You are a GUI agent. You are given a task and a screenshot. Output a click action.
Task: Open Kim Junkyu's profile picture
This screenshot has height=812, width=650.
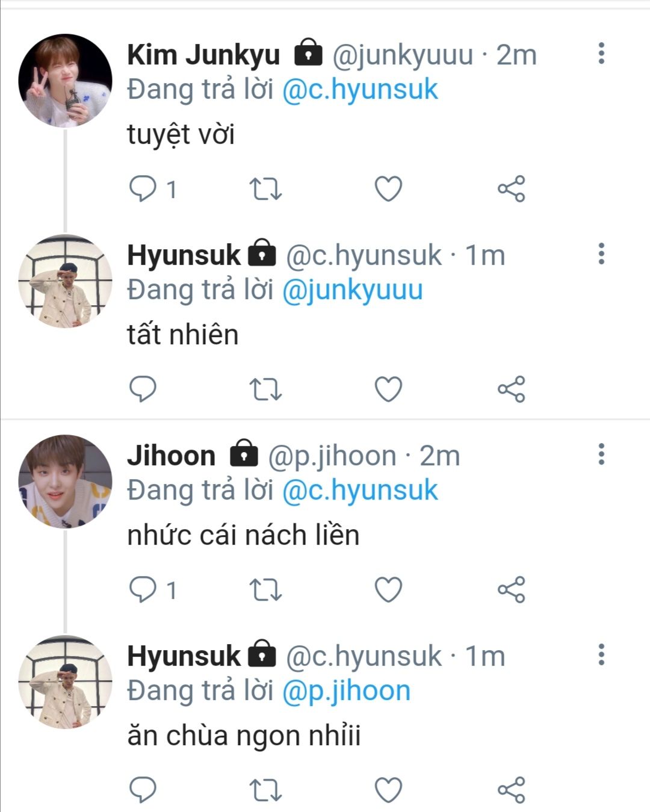(65, 81)
